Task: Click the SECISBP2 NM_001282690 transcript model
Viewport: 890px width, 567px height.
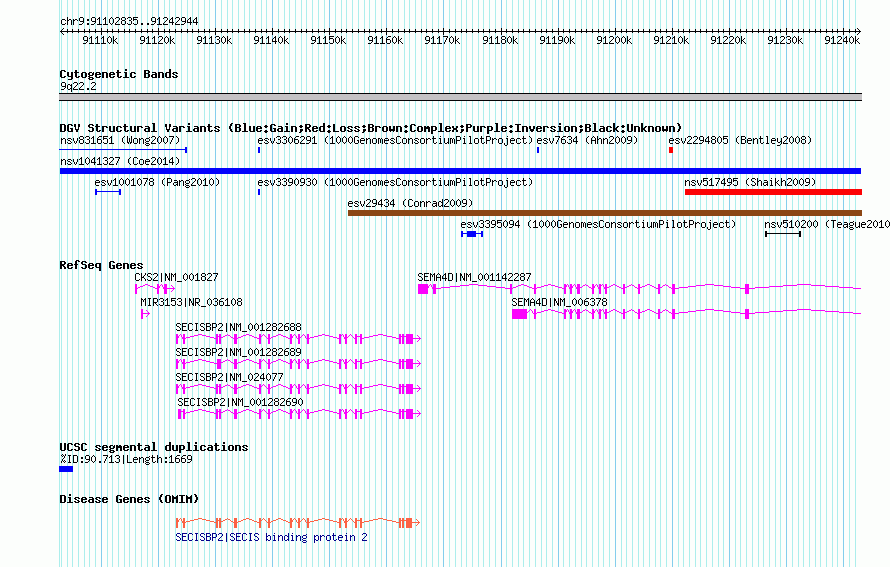Action: pyautogui.click(x=299, y=414)
